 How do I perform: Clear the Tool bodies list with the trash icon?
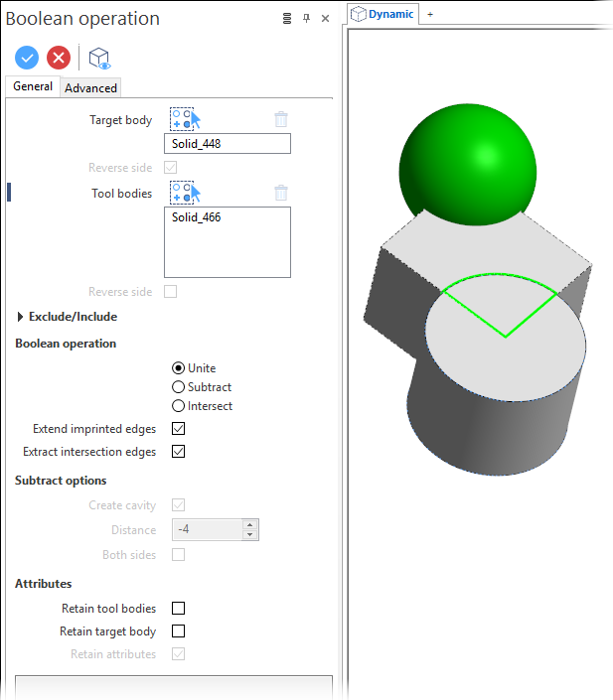[x=281, y=193]
